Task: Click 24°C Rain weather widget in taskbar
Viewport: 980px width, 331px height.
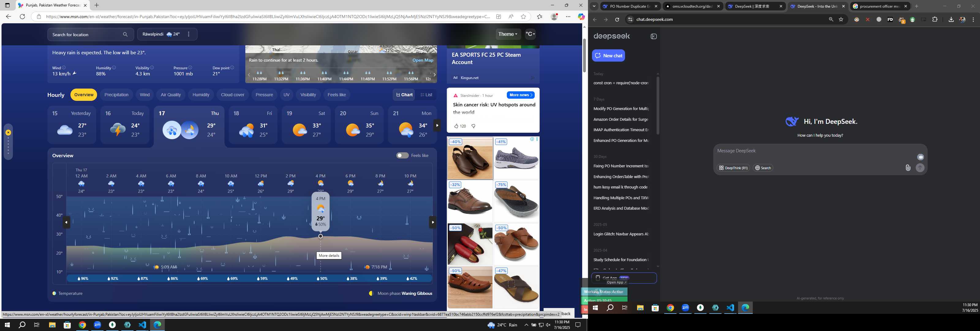Action: click(x=502, y=325)
